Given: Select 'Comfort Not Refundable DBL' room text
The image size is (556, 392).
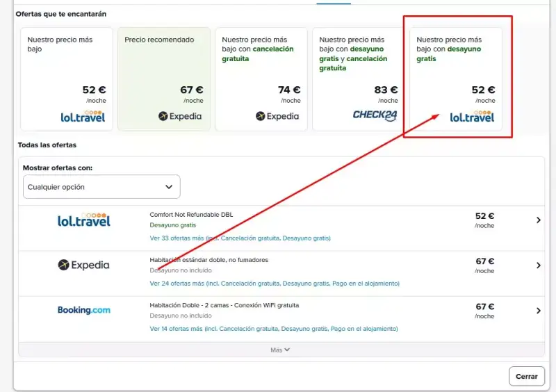Looking at the screenshot, I should coord(192,215).
